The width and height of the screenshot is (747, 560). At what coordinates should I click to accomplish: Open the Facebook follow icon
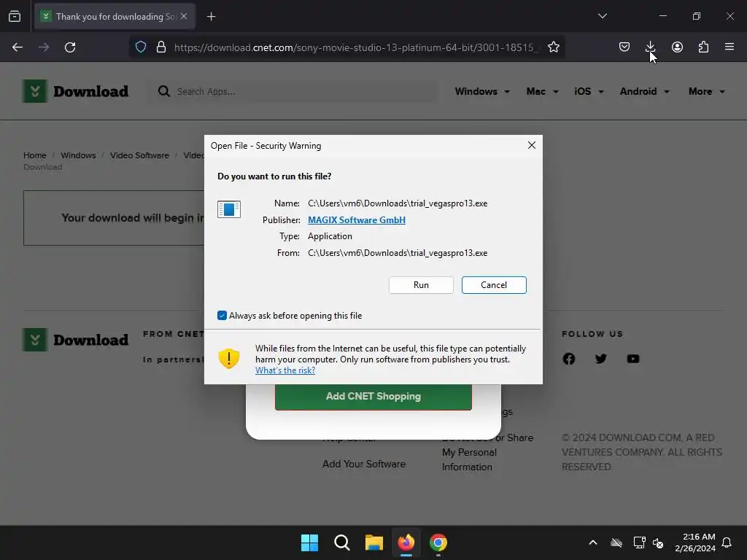(x=568, y=359)
